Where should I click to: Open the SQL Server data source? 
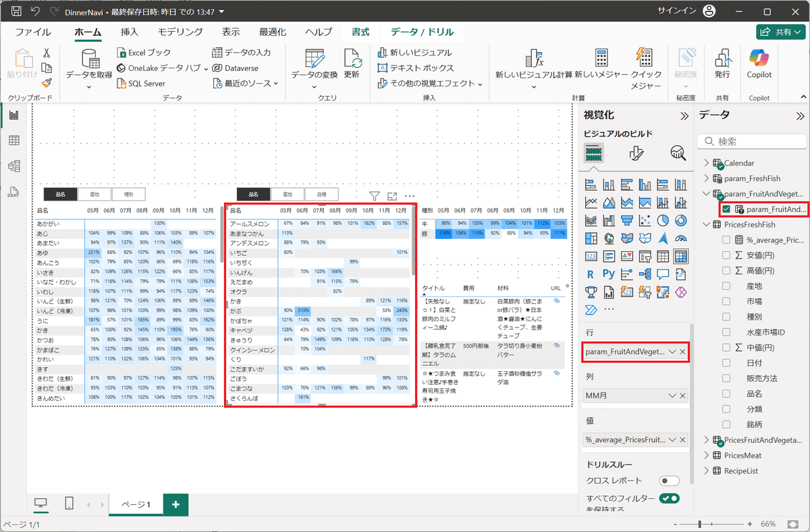(x=140, y=84)
